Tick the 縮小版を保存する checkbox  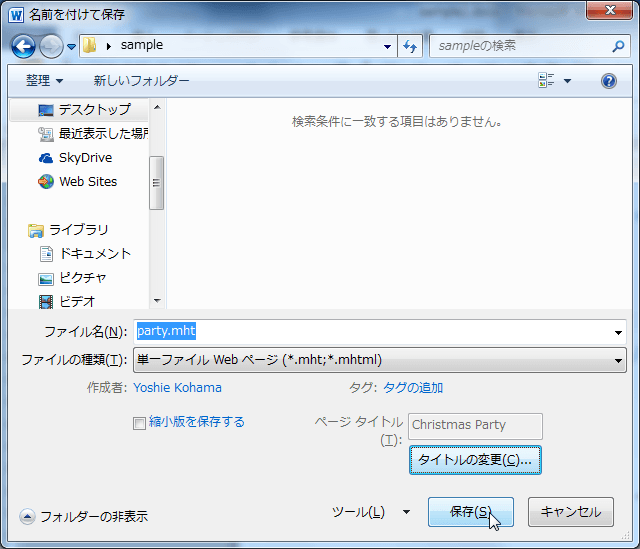point(139,423)
